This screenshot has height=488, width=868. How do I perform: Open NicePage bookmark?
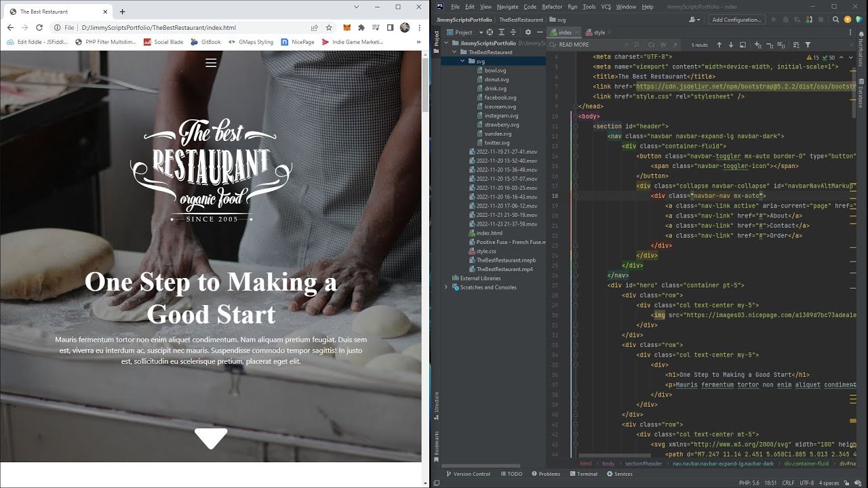(298, 42)
